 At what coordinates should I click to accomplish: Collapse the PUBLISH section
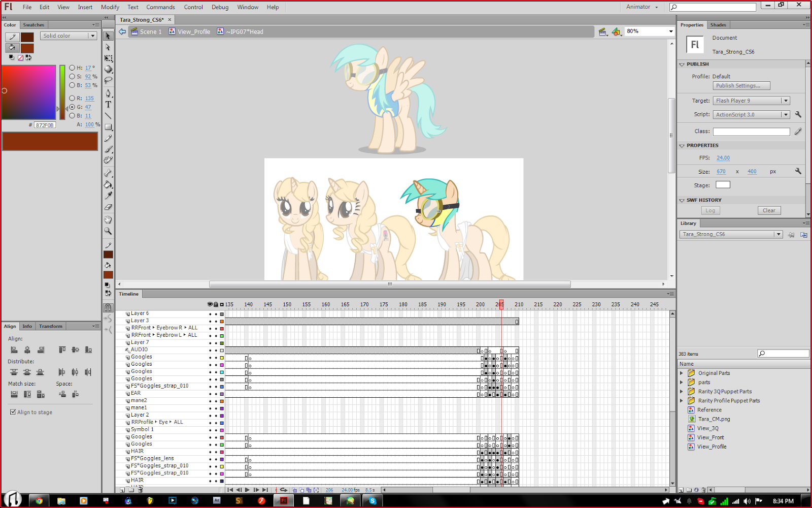tap(682, 65)
